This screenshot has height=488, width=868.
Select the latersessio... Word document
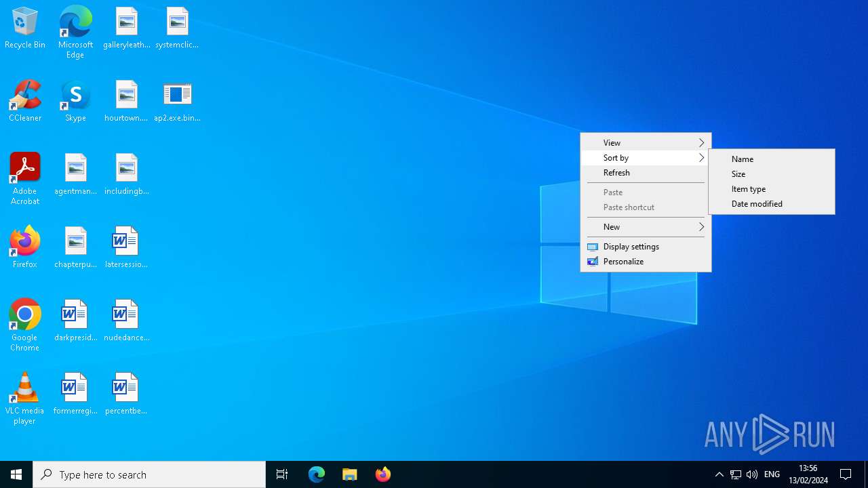click(x=127, y=247)
